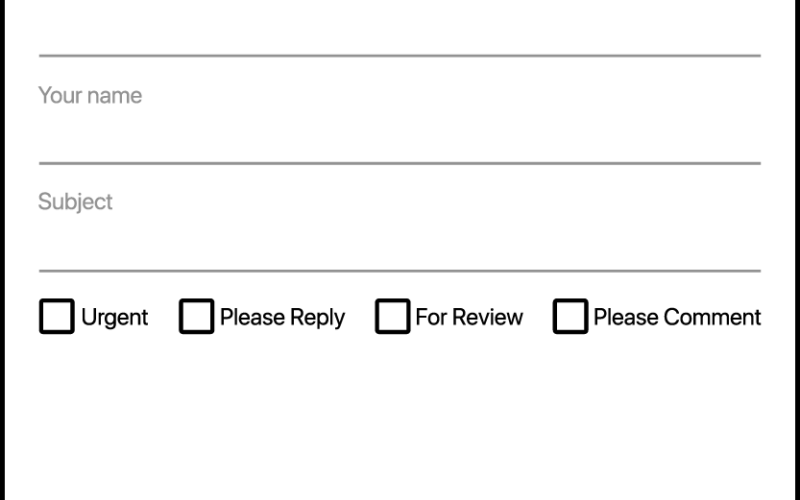
Task: Click the blank area below the checkboxes
Action: [x=400, y=420]
